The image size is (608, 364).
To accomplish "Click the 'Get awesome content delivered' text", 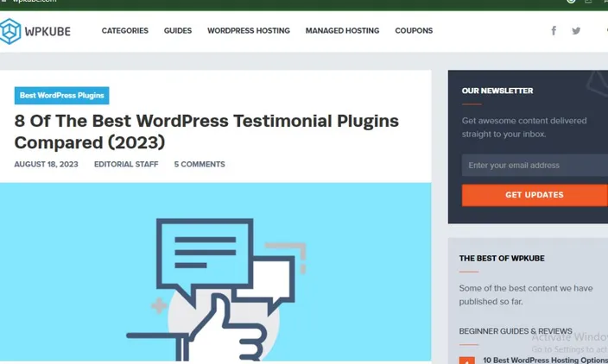I will click(x=524, y=128).
